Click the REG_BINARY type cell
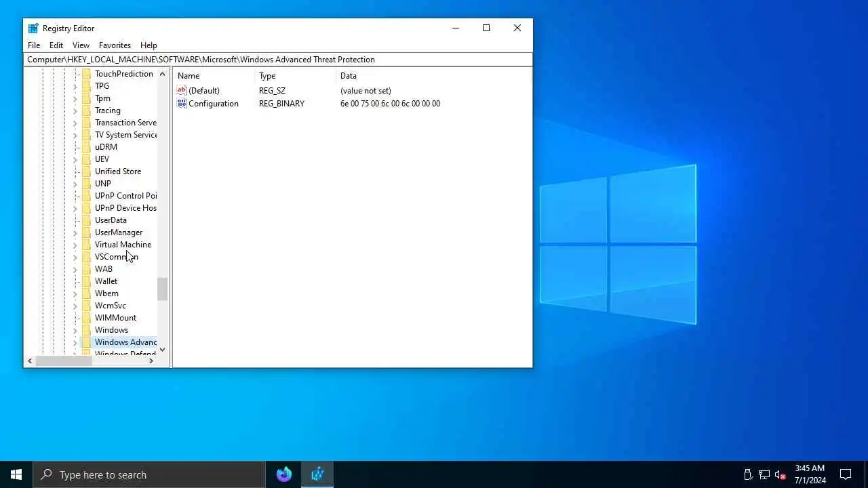Image resolution: width=868 pixels, height=488 pixels. pos(281,104)
